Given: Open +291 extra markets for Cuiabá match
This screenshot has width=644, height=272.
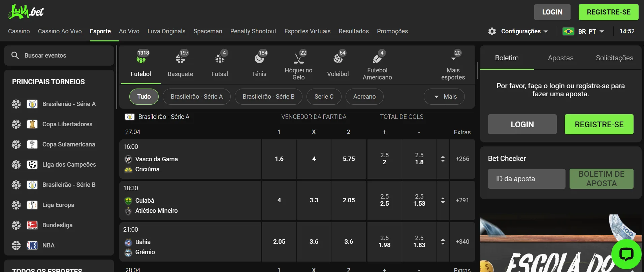Looking at the screenshot, I should tap(462, 200).
